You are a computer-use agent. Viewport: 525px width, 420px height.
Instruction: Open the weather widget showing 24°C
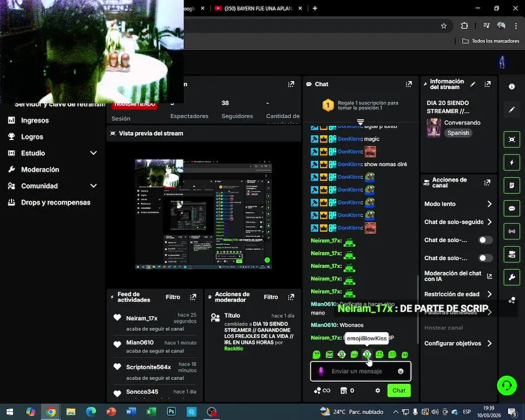coord(352,412)
